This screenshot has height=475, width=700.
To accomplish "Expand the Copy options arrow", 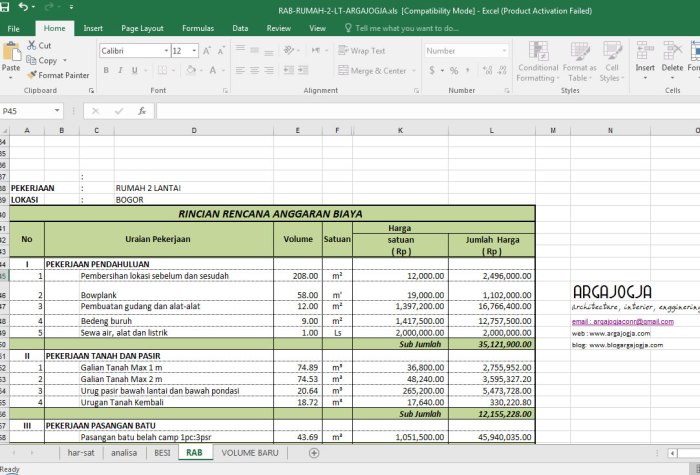I will pos(65,60).
